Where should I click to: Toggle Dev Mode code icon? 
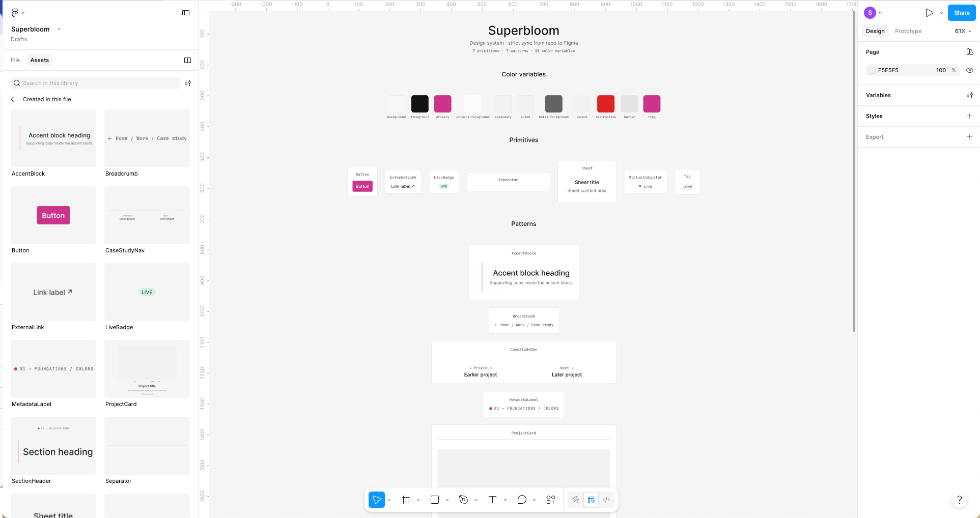click(x=606, y=500)
